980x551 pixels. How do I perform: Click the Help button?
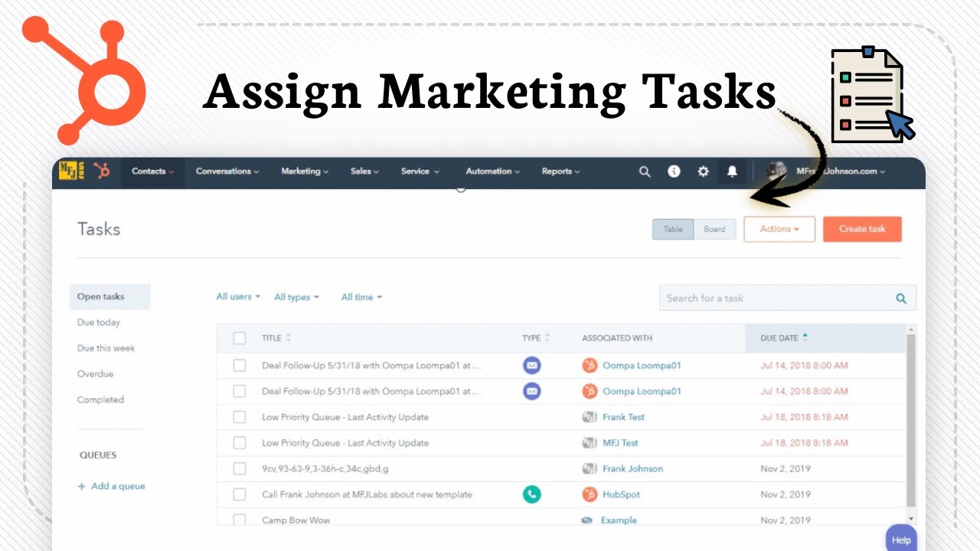[901, 540]
